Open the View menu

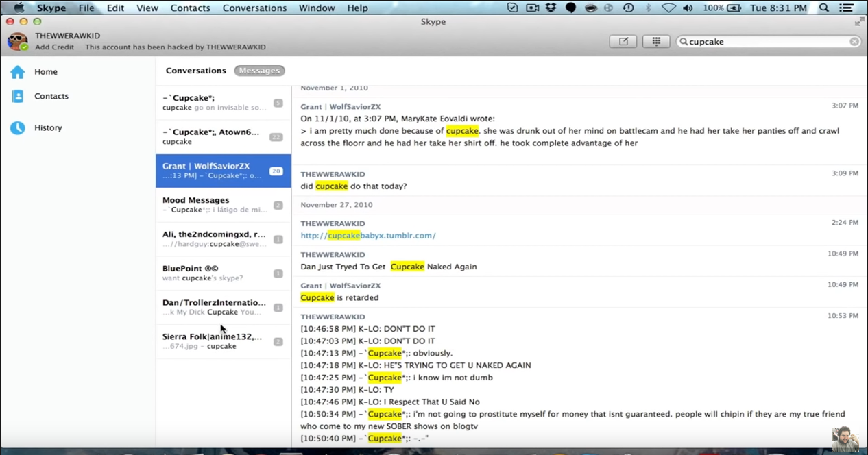(x=147, y=8)
